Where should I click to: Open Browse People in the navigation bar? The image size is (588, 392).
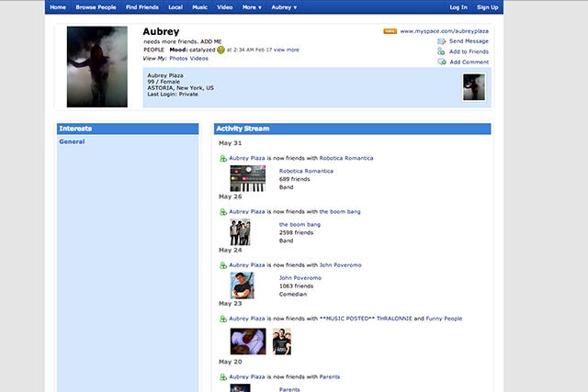[96, 7]
